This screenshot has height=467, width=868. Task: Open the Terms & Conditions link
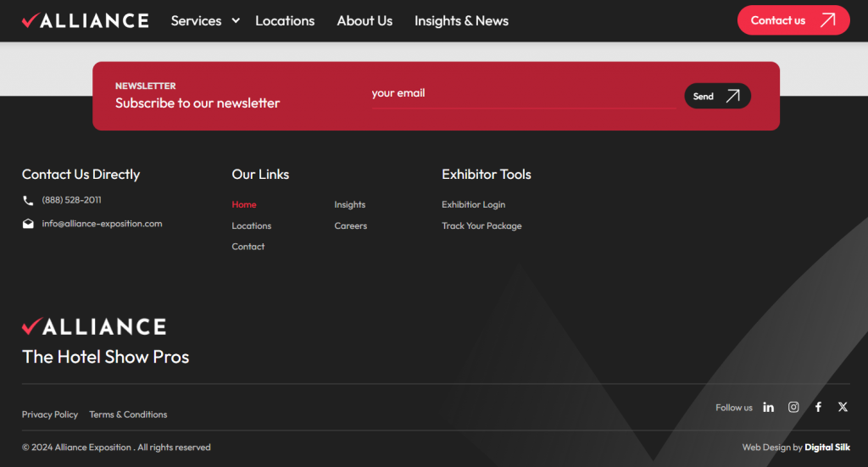pyautogui.click(x=128, y=414)
